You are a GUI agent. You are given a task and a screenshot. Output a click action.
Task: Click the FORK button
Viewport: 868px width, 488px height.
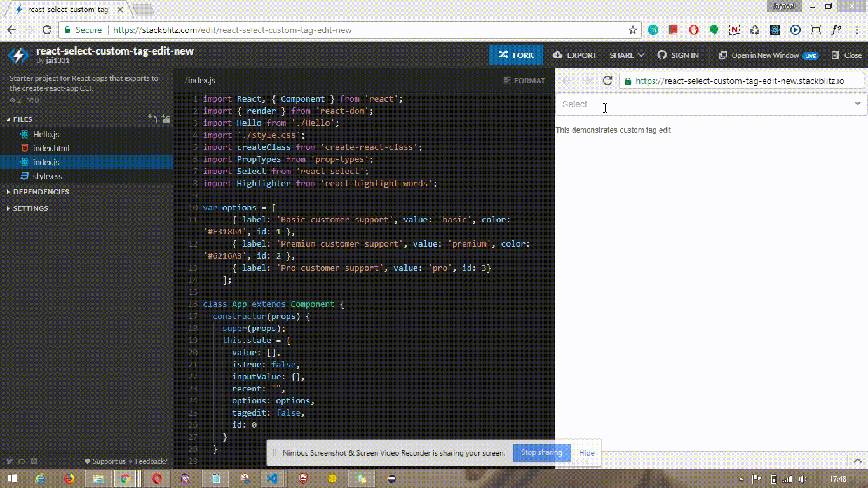tap(515, 55)
